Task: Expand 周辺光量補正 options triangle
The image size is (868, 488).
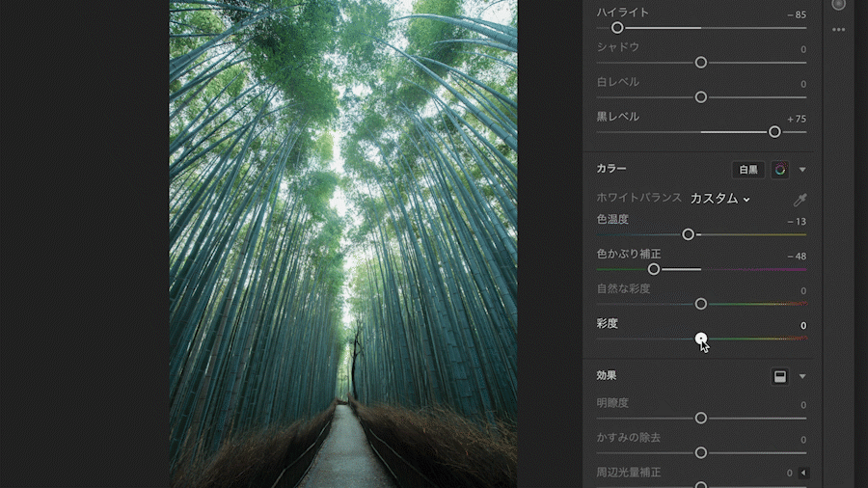Action: tap(803, 473)
